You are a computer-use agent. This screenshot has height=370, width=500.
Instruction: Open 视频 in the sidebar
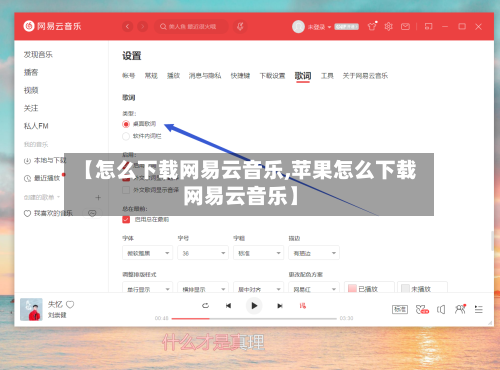coord(31,90)
